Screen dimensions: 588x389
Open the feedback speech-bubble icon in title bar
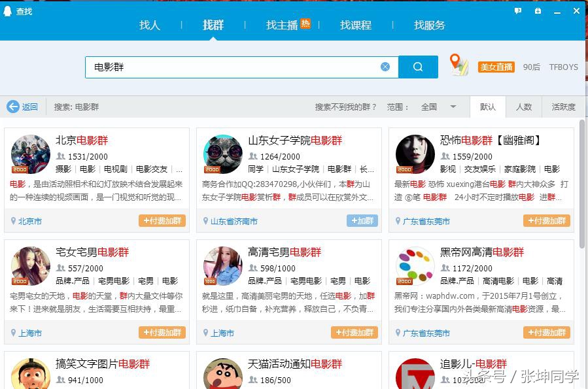coord(517,11)
